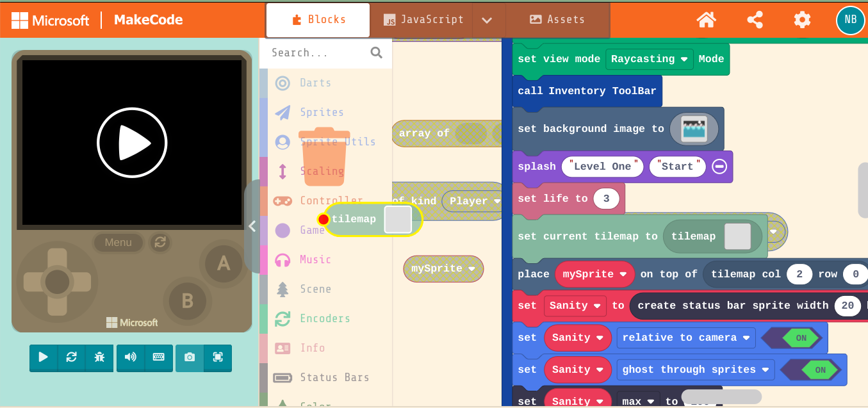
Task: Open the NB user profile avatar
Action: (850, 20)
